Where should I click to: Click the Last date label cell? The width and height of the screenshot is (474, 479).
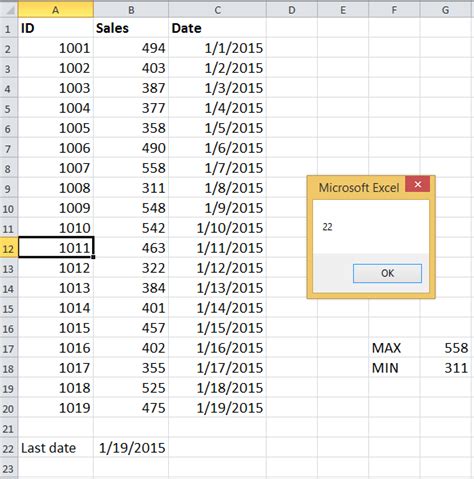(56, 448)
